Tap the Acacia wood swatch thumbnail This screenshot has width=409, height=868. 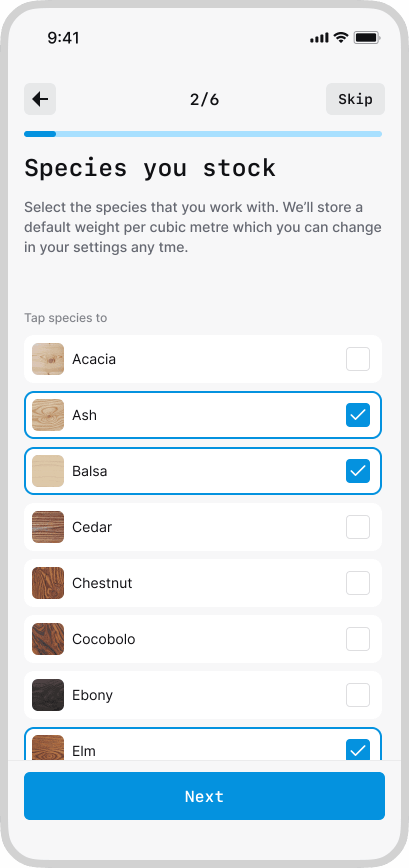[48, 359]
